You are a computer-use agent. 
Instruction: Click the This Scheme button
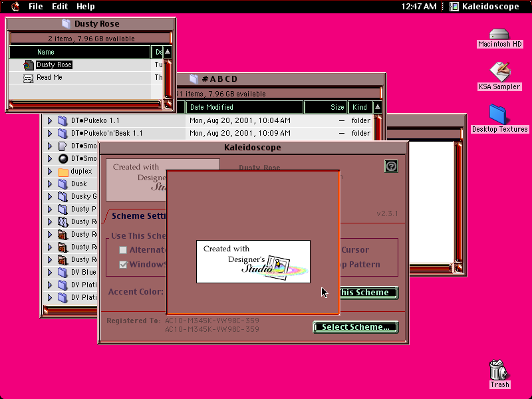pos(368,293)
